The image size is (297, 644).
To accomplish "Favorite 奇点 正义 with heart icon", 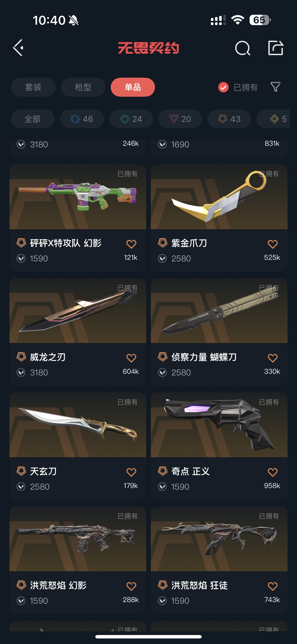I will (x=273, y=472).
